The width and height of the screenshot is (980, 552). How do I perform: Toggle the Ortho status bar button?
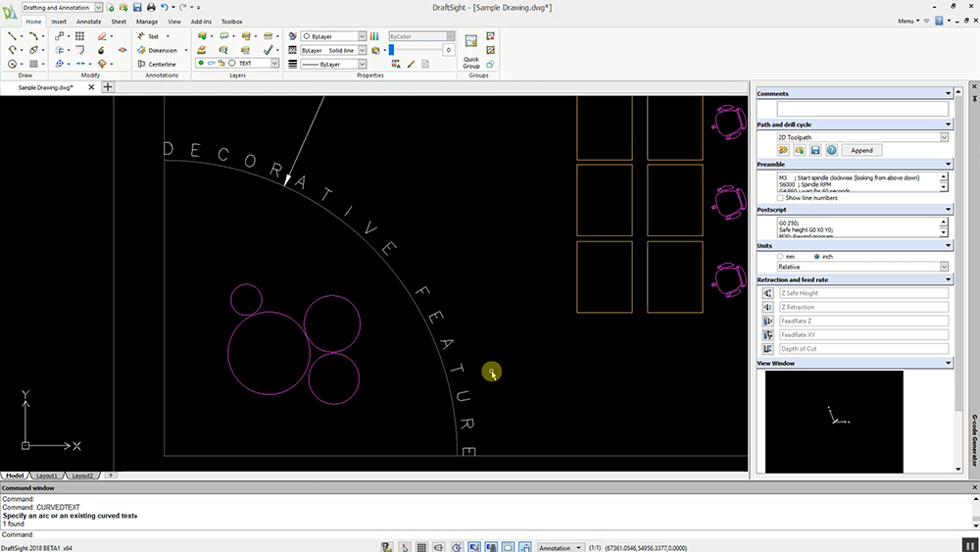[x=439, y=547]
